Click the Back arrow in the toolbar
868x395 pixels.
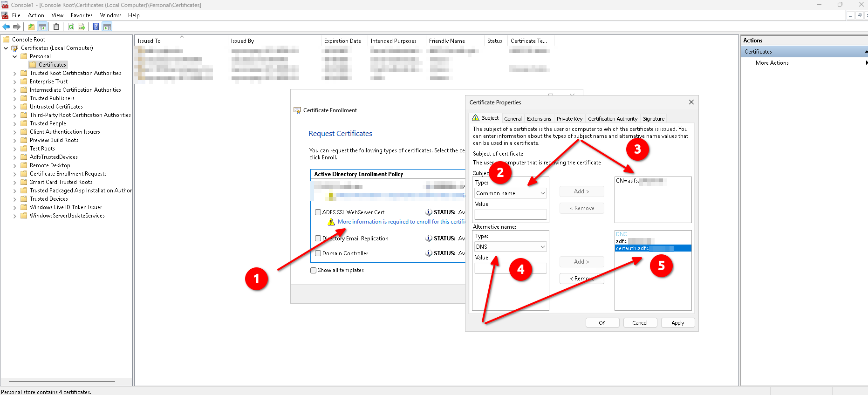point(6,27)
